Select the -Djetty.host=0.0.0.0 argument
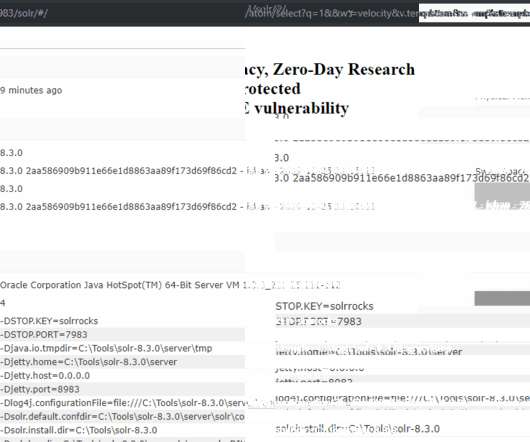Image resolution: width=530 pixels, height=442 pixels. coord(45,375)
